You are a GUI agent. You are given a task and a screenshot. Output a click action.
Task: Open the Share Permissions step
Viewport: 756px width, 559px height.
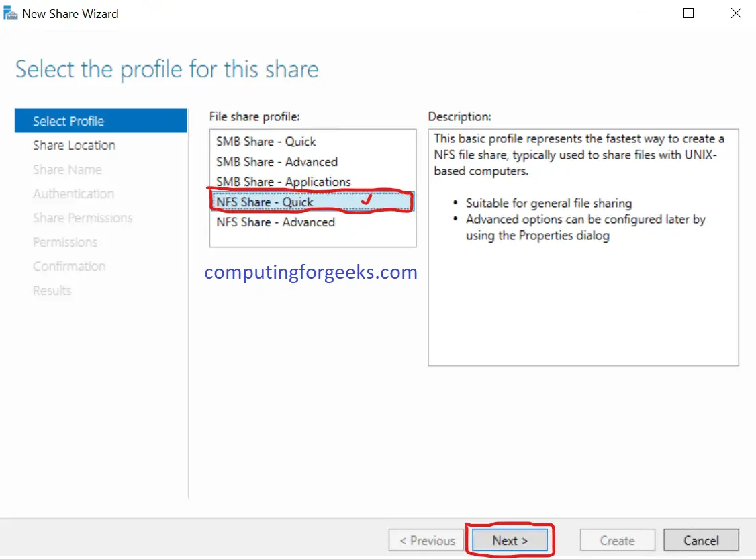82,218
